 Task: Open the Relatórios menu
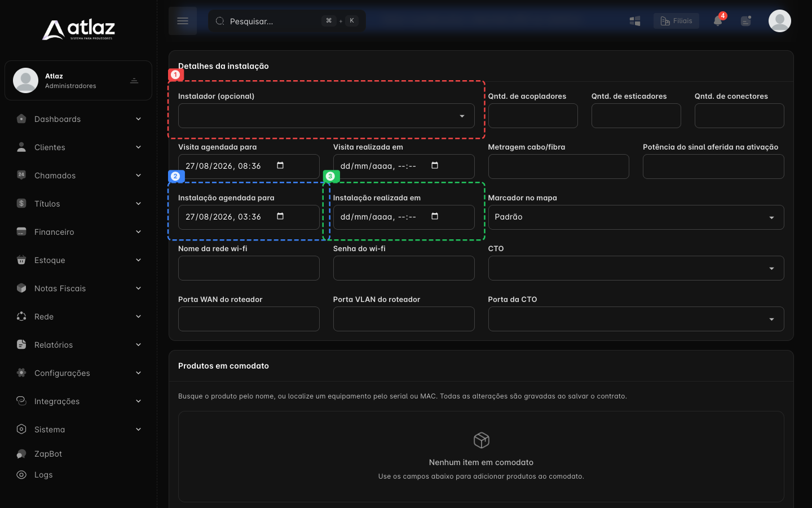click(x=78, y=345)
